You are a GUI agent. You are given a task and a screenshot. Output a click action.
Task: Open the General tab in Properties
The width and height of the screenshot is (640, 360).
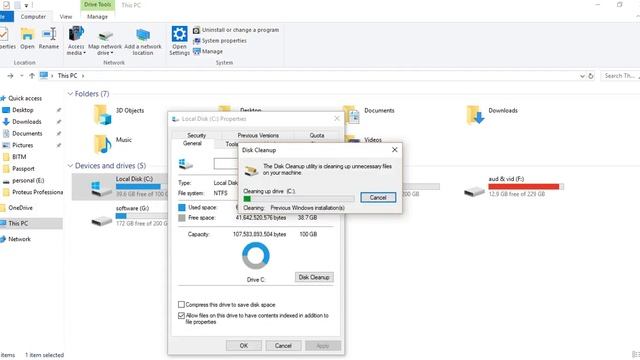point(192,143)
